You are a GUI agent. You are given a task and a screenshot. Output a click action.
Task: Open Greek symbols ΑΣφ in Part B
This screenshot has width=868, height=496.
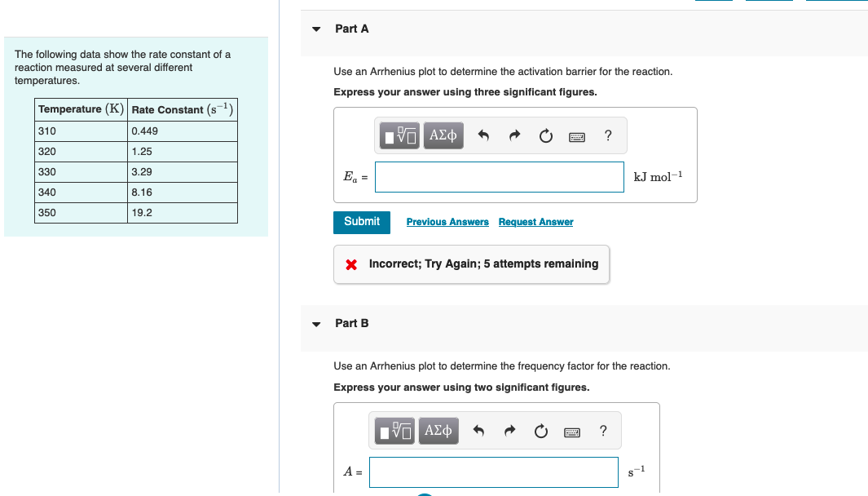(x=438, y=430)
